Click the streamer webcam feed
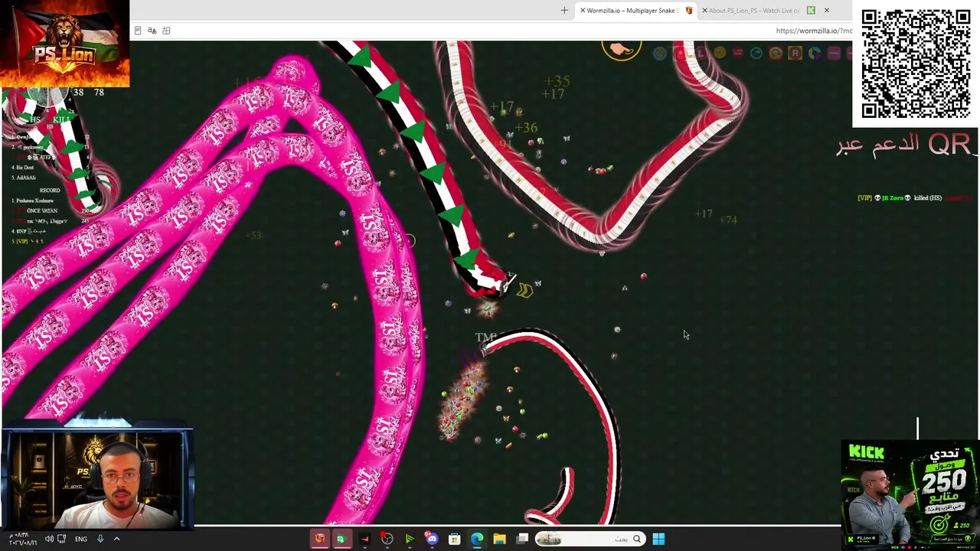This screenshot has width=980, height=551. [96, 480]
